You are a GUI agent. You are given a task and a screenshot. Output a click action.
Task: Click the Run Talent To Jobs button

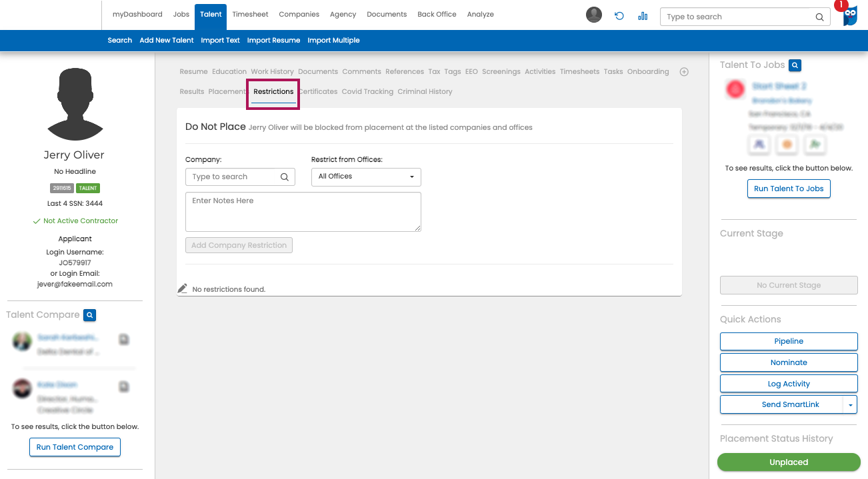789,189
